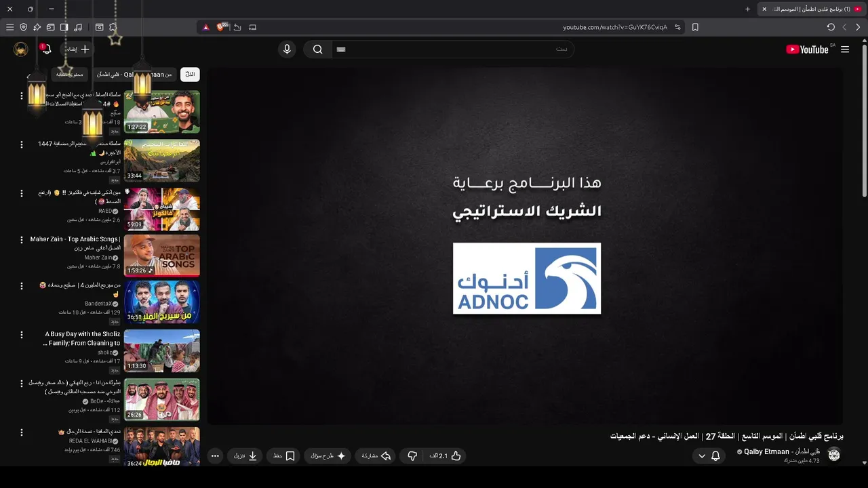Click the share arrow icon in address bar

click(x=237, y=27)
